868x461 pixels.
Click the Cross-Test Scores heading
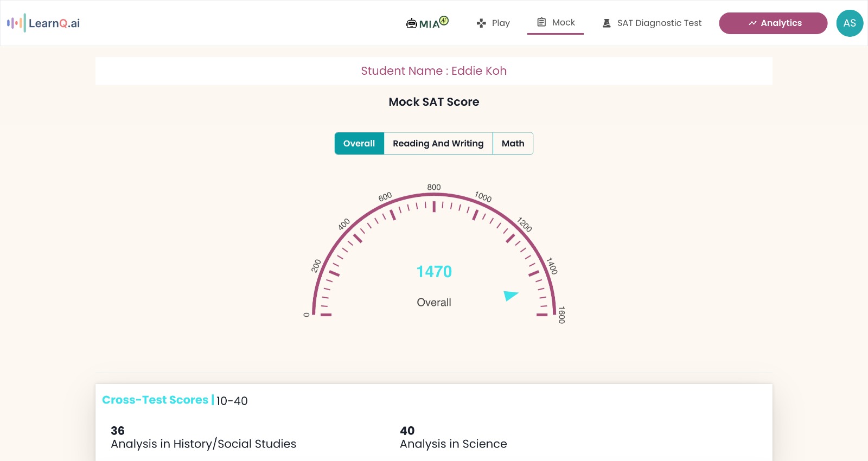point(155,400)
